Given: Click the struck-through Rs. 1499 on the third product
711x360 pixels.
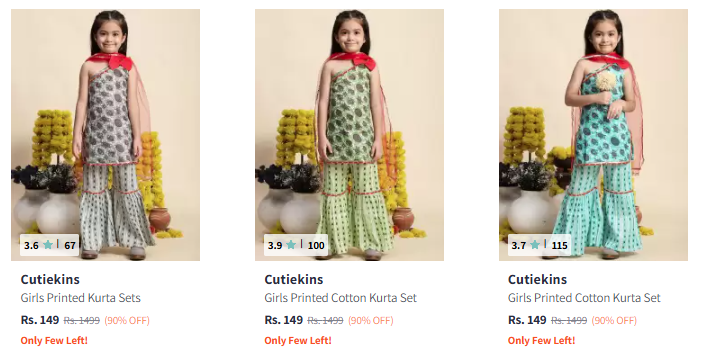Looking at the screenshot, I should tap(569, 321).
